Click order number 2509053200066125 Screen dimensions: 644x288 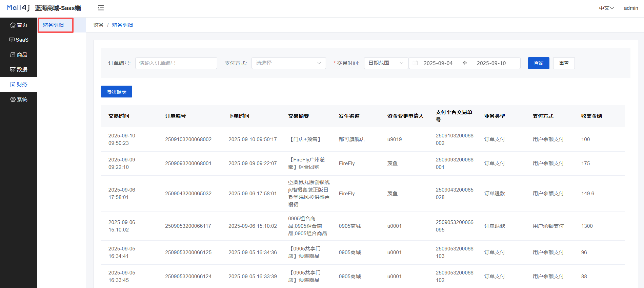point(188,252)
